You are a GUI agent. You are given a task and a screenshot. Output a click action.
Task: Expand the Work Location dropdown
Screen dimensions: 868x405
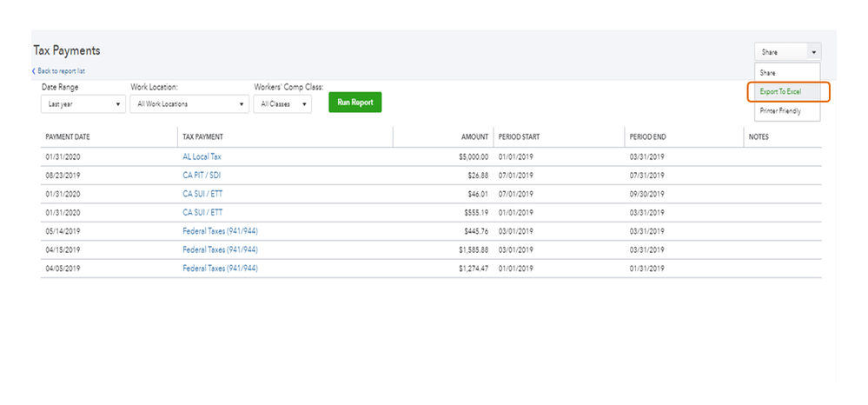click(189, 104)
